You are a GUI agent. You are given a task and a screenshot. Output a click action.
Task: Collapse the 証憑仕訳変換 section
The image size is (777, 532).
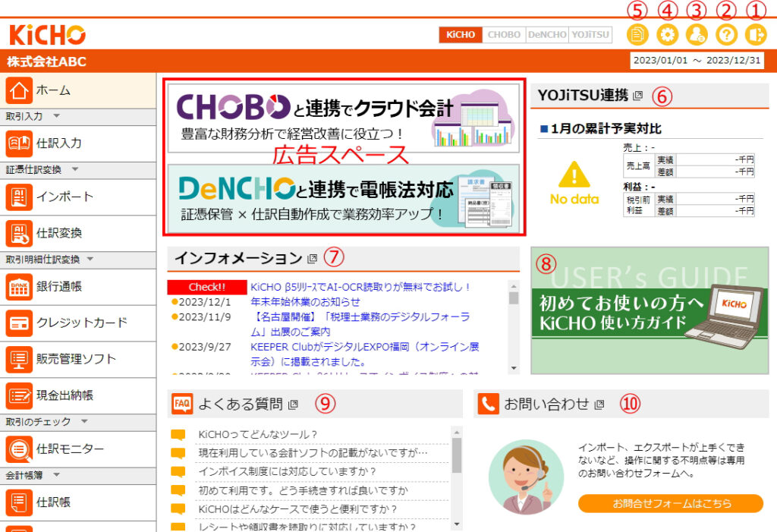75,169
